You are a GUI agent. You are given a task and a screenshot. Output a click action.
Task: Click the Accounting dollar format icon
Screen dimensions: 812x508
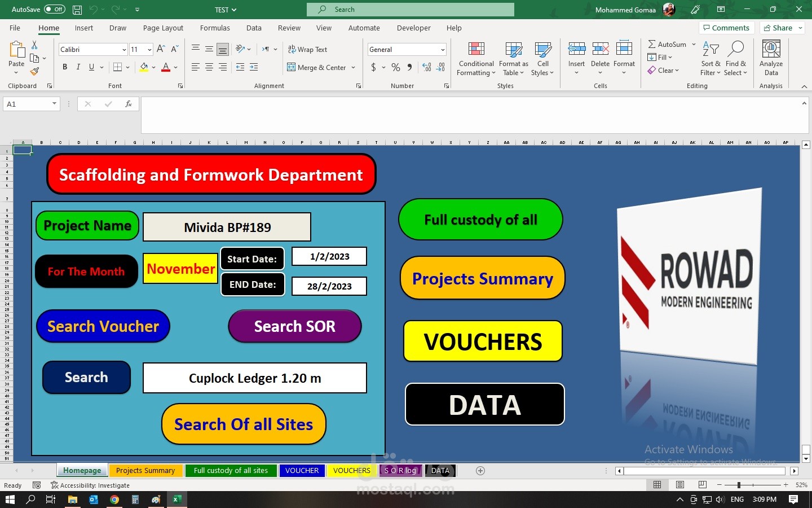[373, 67]
